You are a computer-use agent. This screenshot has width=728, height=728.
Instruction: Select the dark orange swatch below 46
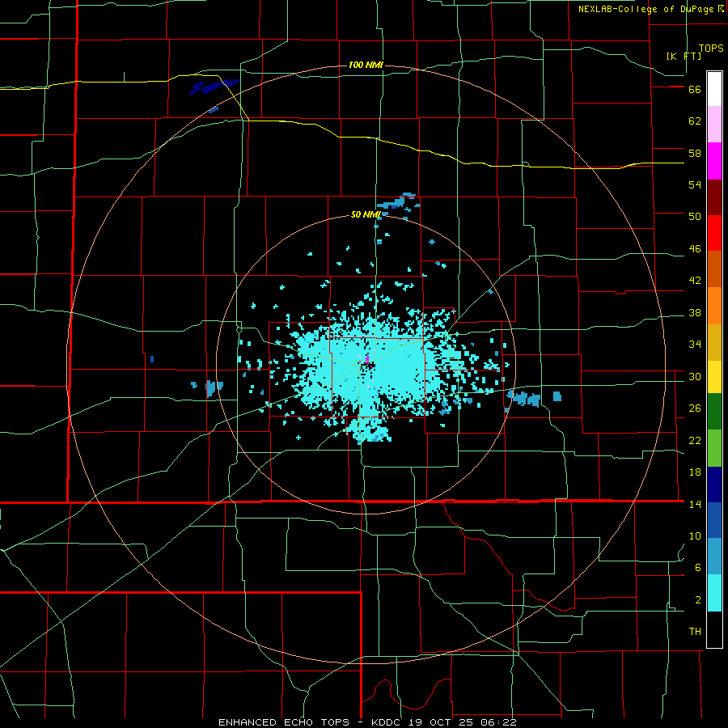click(714, 269)
